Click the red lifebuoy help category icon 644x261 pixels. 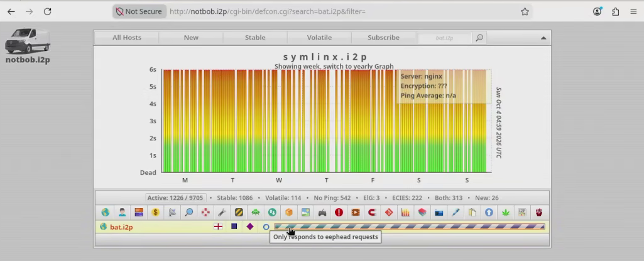click(205, 213)
